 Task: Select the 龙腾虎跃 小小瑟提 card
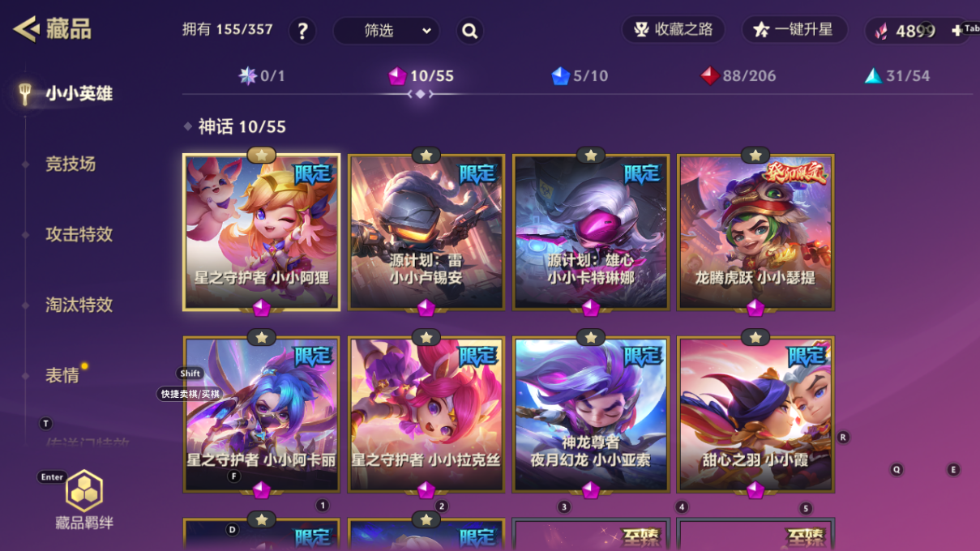[755, 232]
